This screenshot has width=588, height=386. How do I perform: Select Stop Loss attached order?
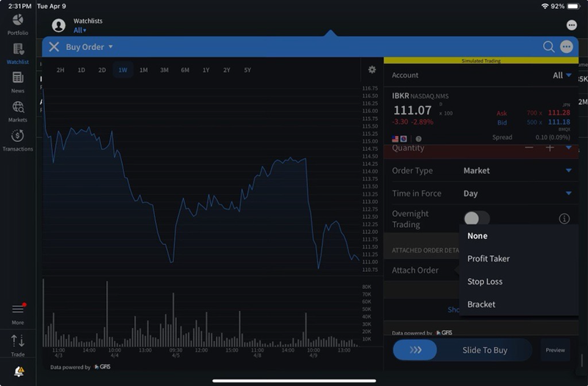519,282
